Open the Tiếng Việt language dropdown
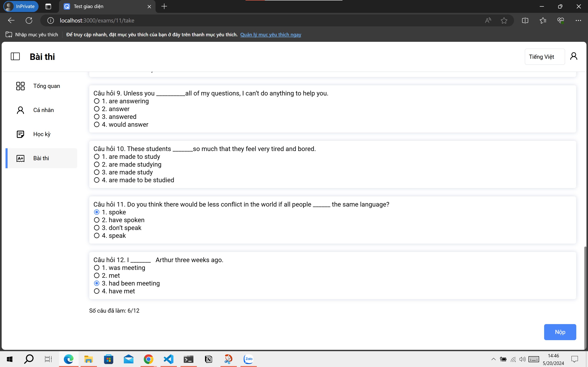Image resolution: width=588 pixels, height=367 pixels. pos(544,57)
